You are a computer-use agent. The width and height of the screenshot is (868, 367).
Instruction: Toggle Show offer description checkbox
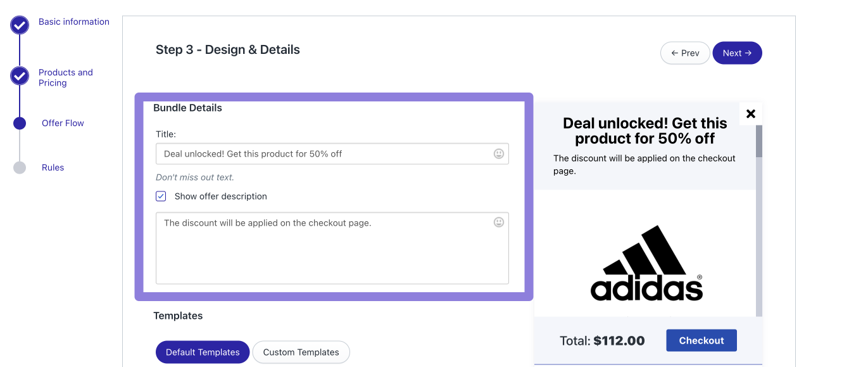(161, 196)
